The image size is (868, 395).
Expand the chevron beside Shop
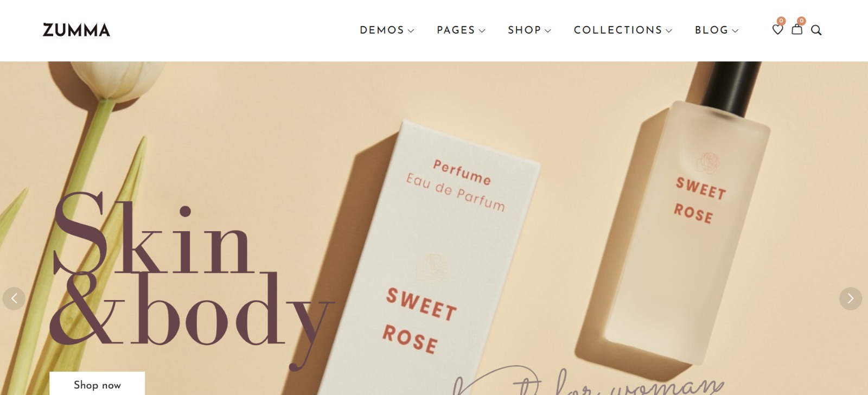(x=548, y=31)
